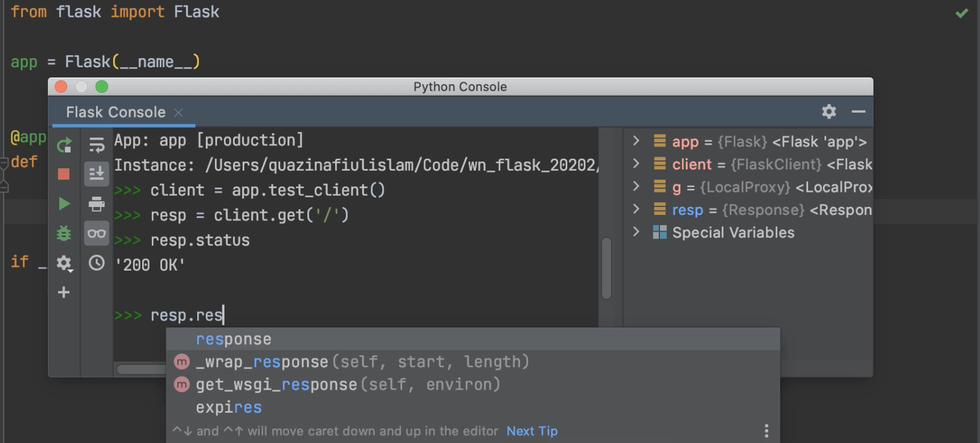980x443 pixels.
Task: Add new console with plus icon
Action: pyautogui.click(x=64, y=292)
